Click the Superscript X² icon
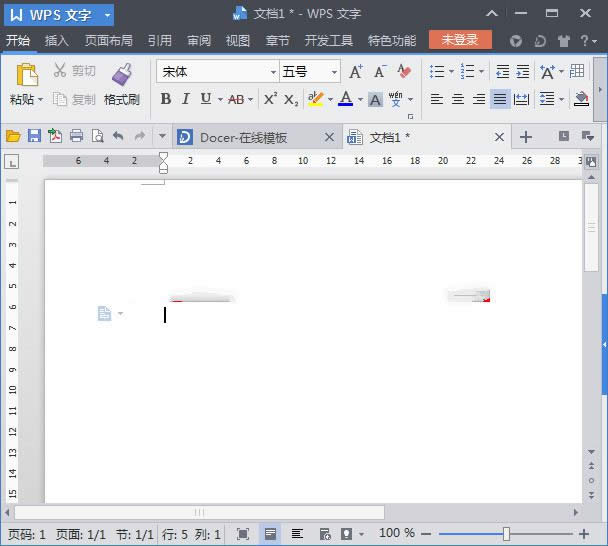 coord(270,99)
